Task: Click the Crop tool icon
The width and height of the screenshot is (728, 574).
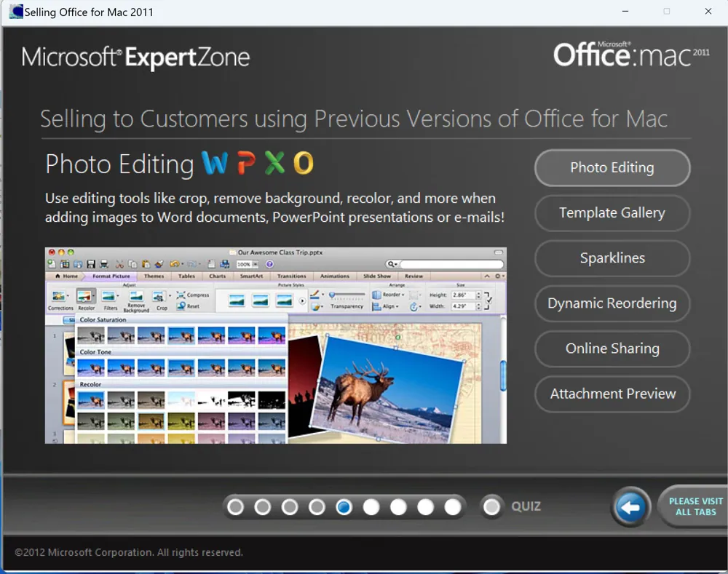Action: pos(158,296)
